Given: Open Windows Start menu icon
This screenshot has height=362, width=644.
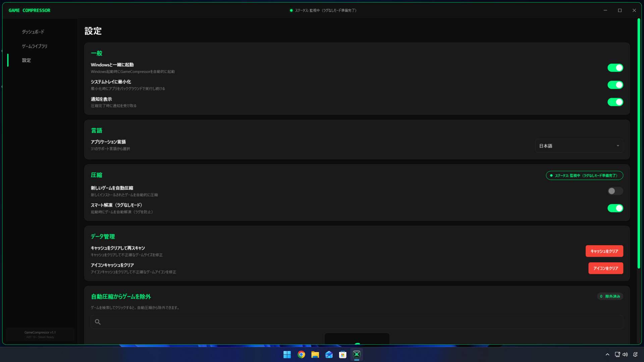Looking at the screenshot, I should click(x=287, y=355).
